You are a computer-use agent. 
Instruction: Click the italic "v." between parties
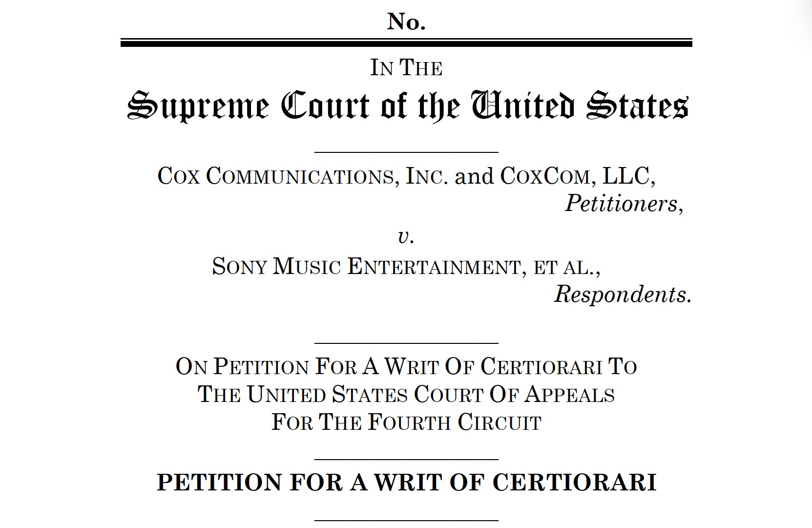[406, 236]
